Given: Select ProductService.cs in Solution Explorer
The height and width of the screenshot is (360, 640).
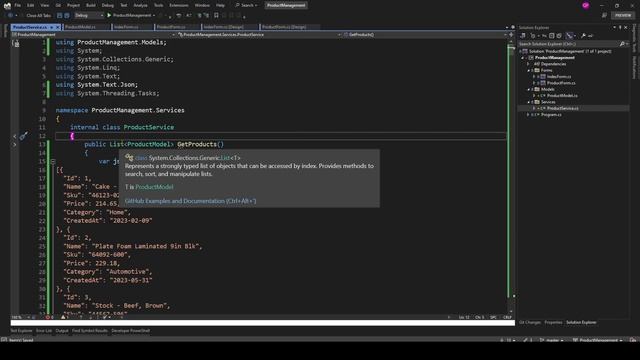Looking at the screenshot, I should point(562,109).
